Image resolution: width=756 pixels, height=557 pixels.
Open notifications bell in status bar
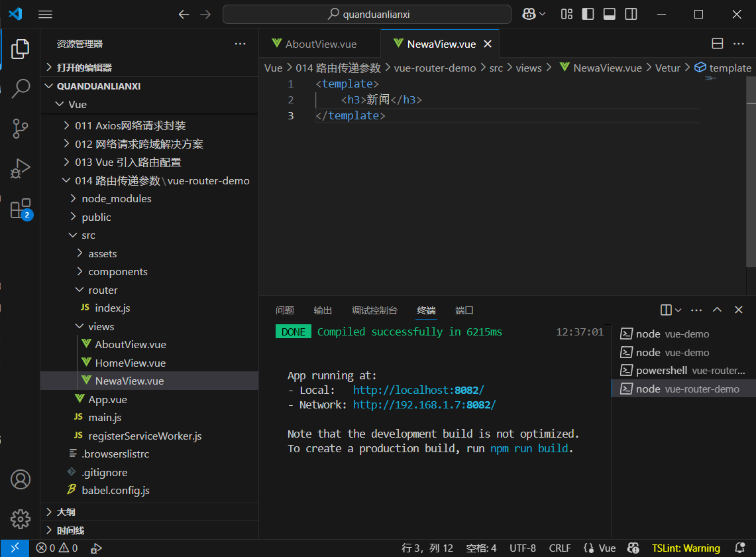coord(739,548)
